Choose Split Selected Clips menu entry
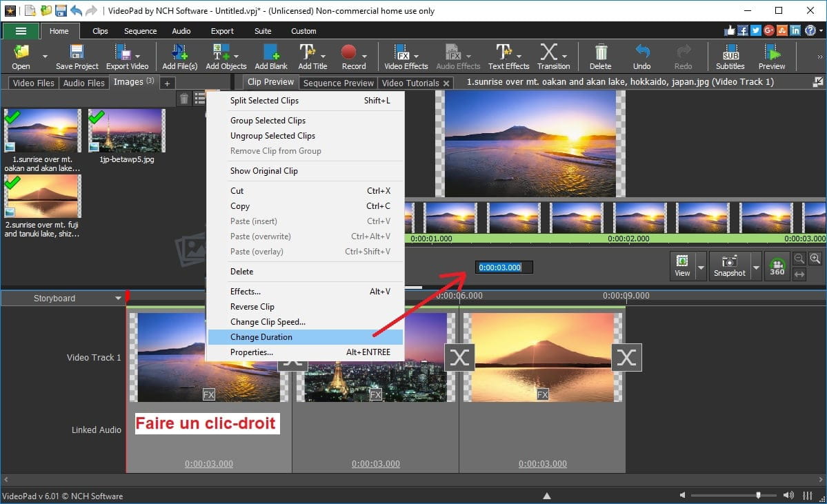 (306, 101)
